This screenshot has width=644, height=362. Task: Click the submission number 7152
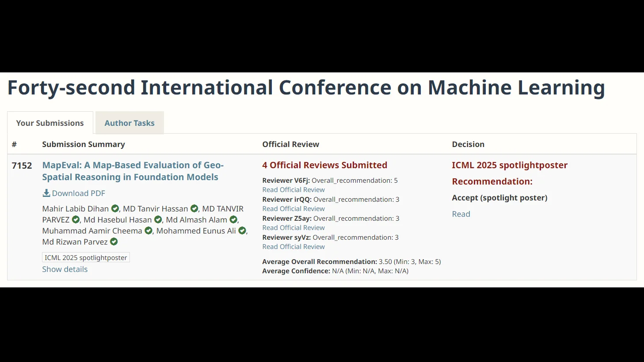22,166
